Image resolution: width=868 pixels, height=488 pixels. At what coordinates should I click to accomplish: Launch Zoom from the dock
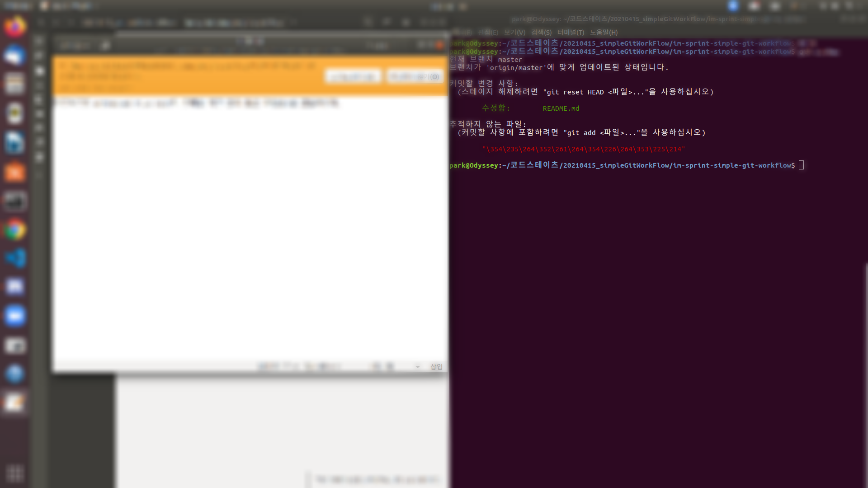(15, 315)
